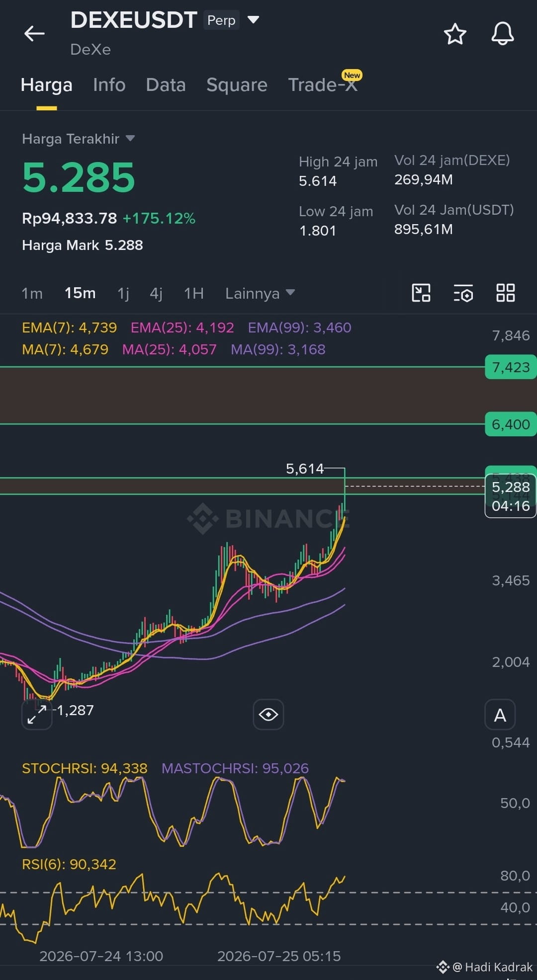Open the grid layout icon

(506, 293)
